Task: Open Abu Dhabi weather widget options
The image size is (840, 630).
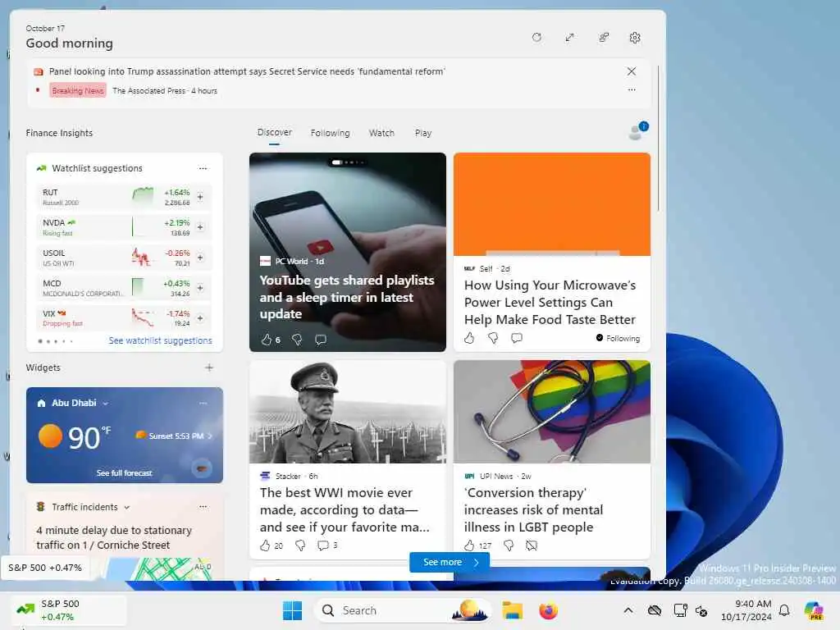Action: click(x=203, y=403)
